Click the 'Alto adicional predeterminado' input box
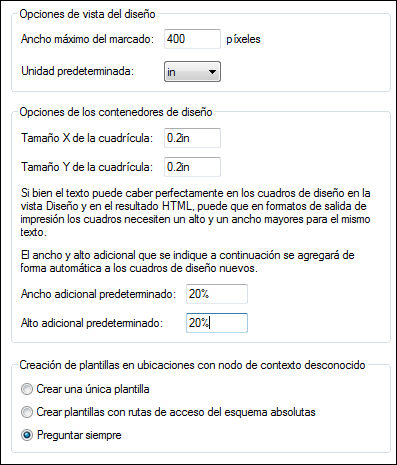The image size is (397, 465). (217, 323)
